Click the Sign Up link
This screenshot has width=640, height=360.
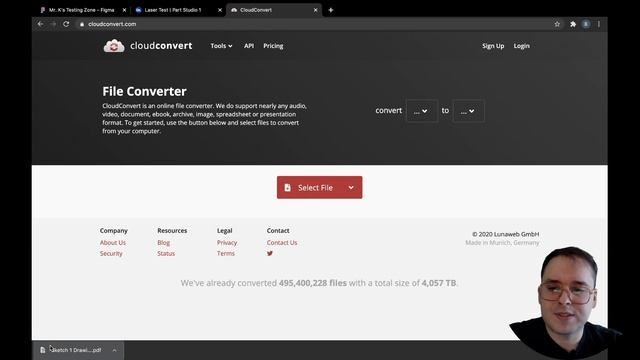(x=493, y=46)
